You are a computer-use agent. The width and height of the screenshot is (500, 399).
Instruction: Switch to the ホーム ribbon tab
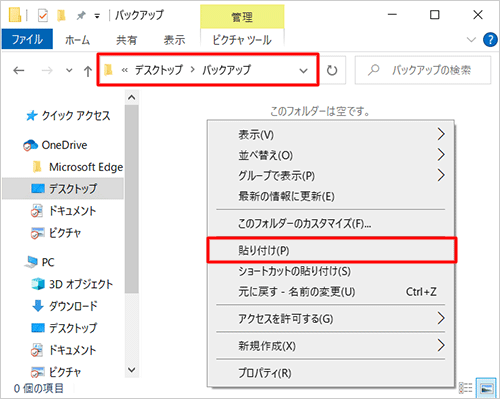pyautogui.click(x=77, y=40)
